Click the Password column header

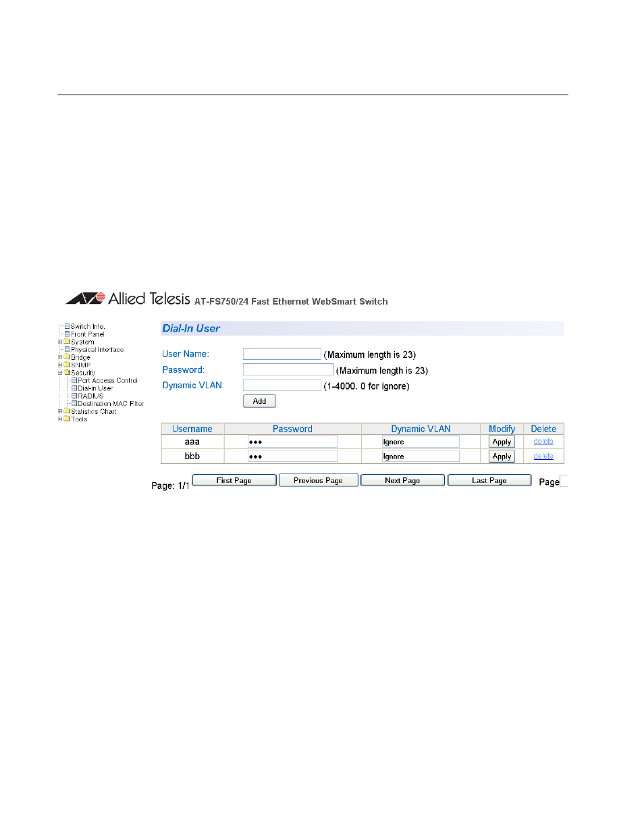pyautogui.click(x=292, y=429)
